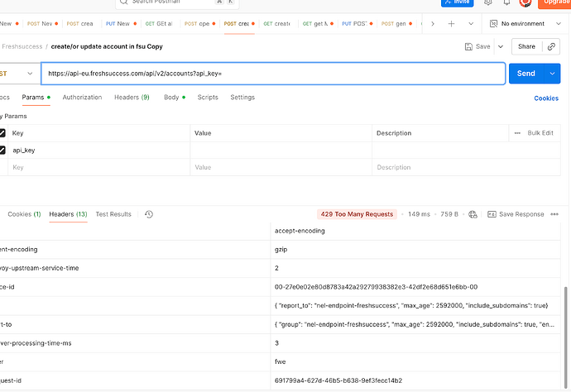
Task: Open the user avatar menu
Action: coord(525,2)
